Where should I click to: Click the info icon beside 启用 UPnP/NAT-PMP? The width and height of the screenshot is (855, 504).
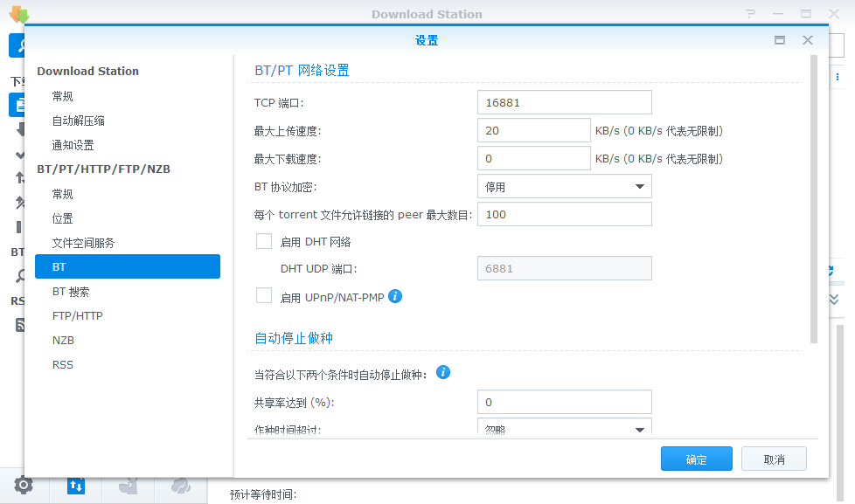[395, 296]
